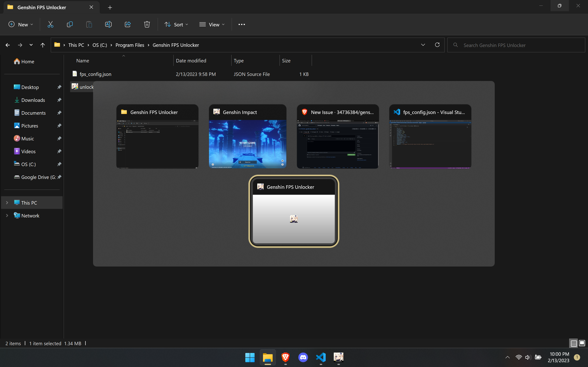The height and width of the screenshot is (367, 588).
Task: Copy the selected file with the Copy icon
Action: point(70,24)
